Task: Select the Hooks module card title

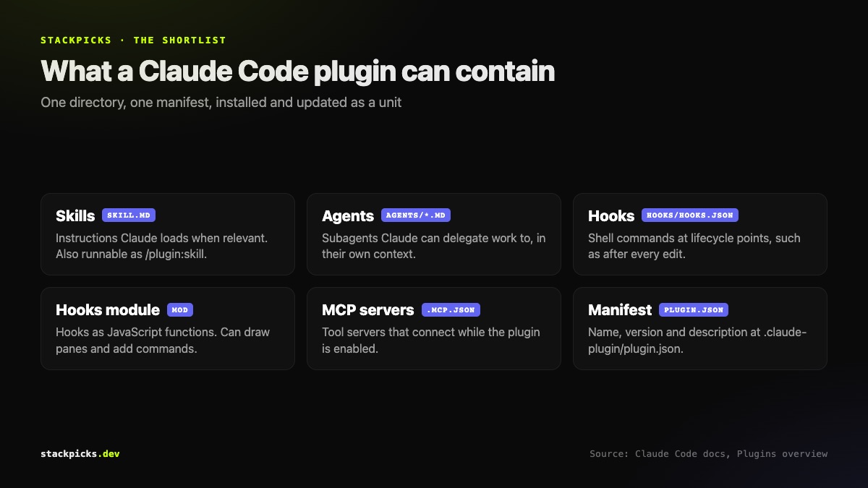Action: 108,309
